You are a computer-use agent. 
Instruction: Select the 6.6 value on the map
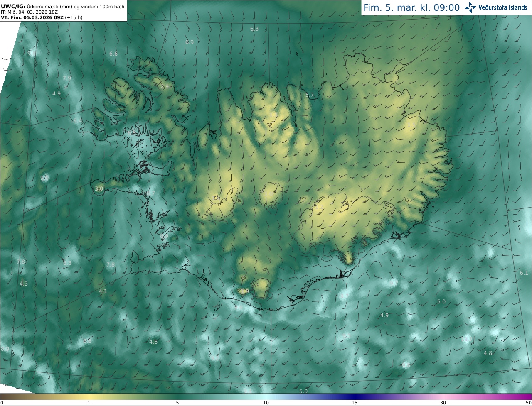113,54
